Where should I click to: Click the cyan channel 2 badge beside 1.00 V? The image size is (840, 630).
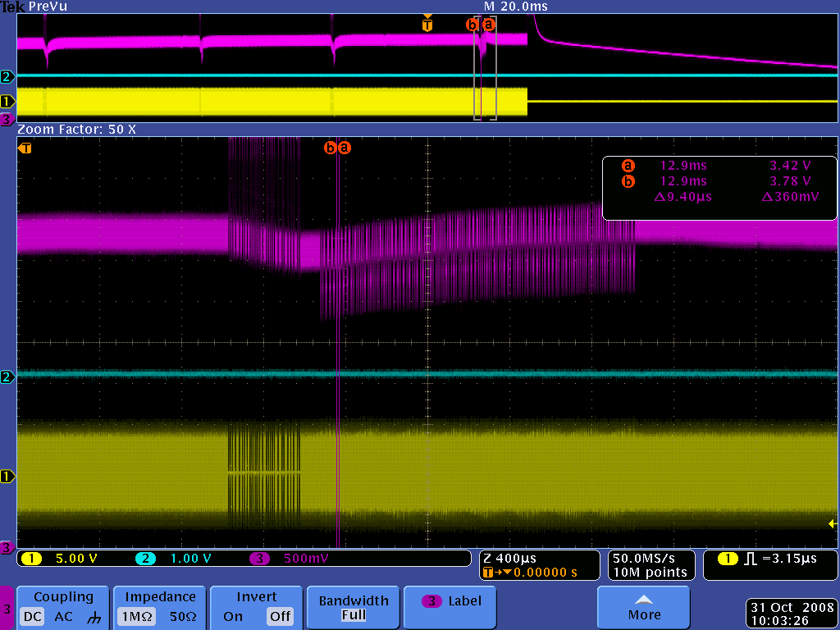coord(146,559)
